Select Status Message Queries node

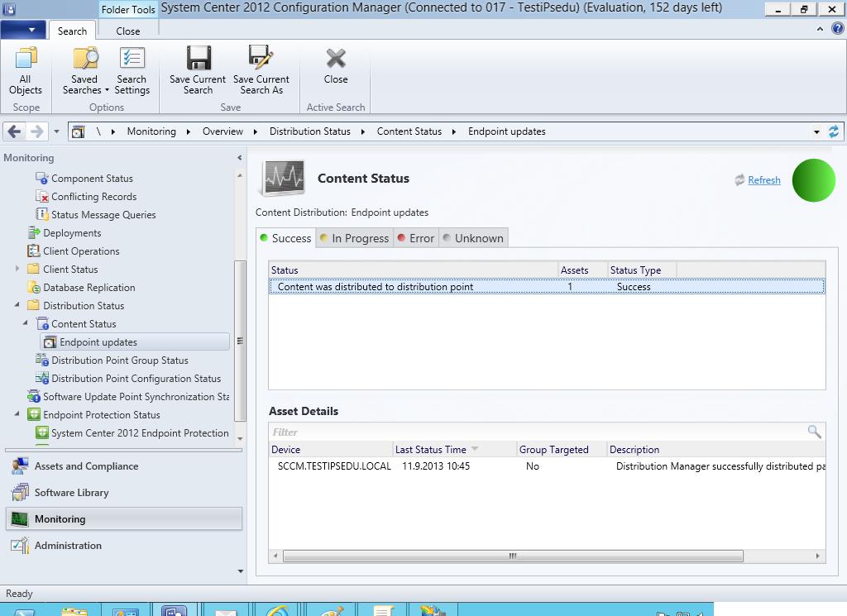pyautogui.click(x=103, y=215)
